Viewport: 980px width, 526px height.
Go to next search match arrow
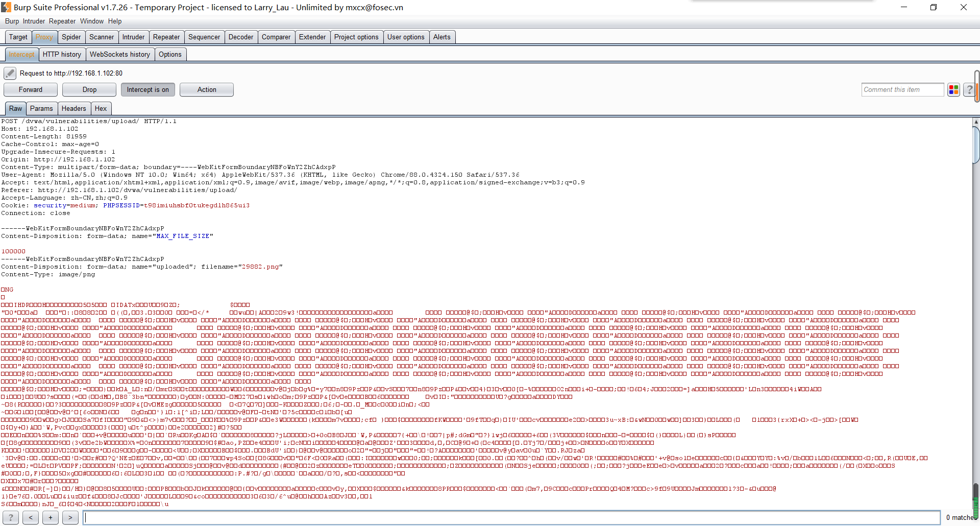70,517
